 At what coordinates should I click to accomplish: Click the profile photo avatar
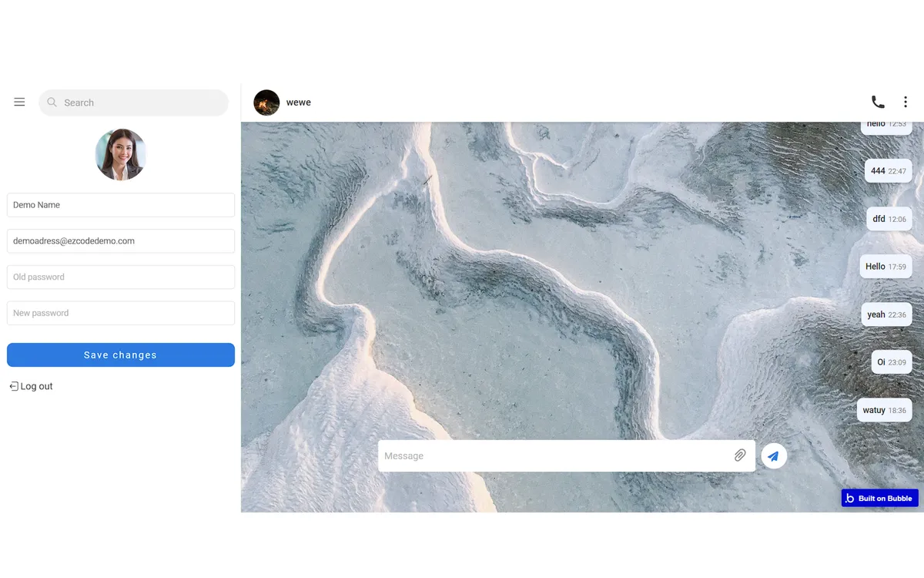(121, 154)
